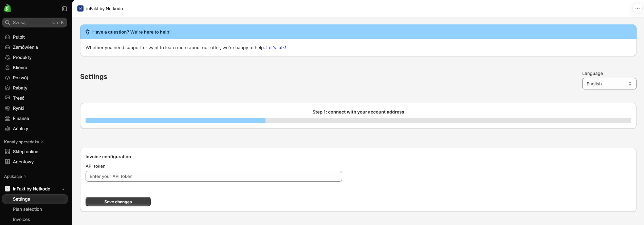Follow the Let's talk! link

tap(276, 47)
